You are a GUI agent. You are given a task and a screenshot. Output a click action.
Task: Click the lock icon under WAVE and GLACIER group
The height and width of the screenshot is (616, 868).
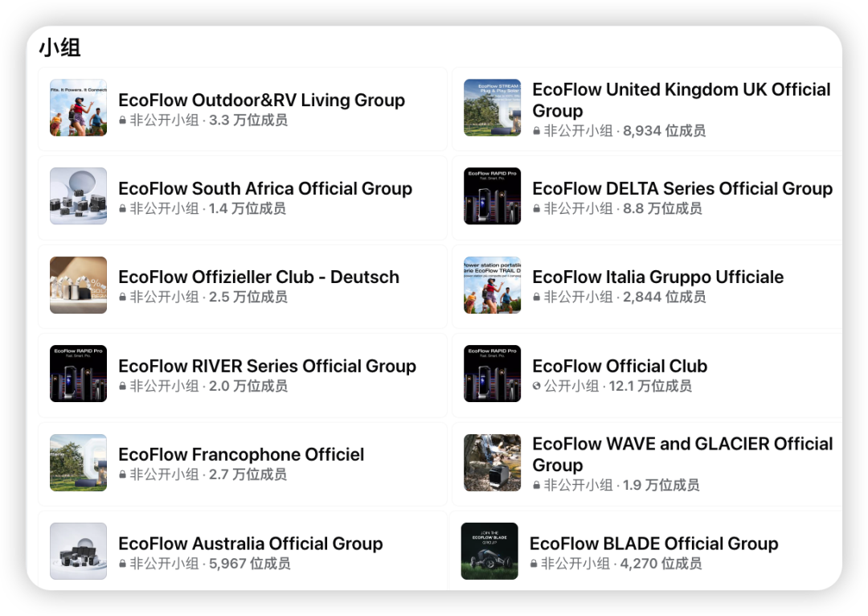click(536, 485)
